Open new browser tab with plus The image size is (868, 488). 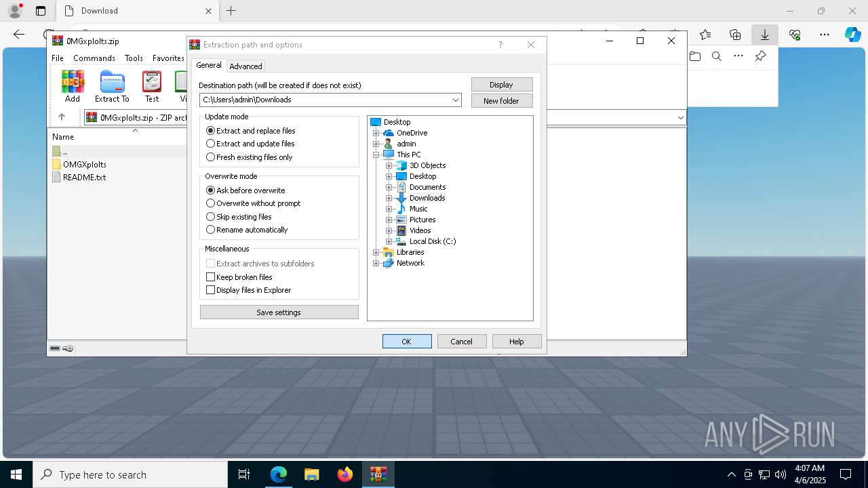point(231,11)
